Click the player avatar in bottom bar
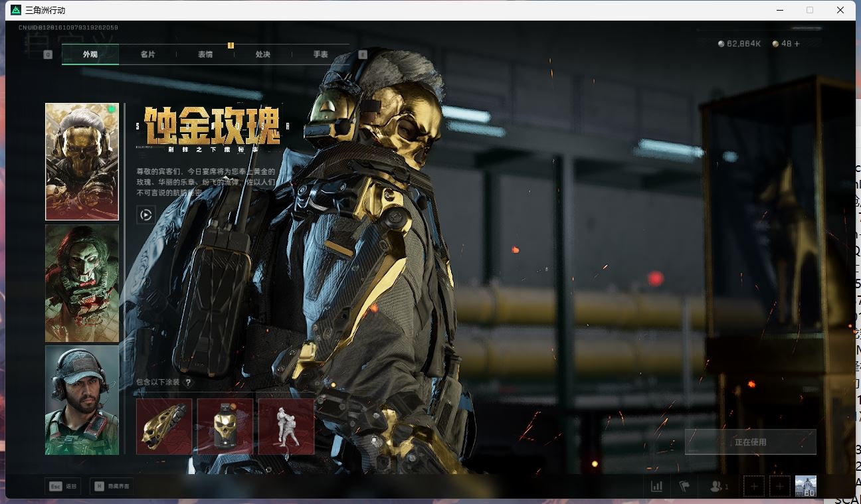 pos(805,486)
